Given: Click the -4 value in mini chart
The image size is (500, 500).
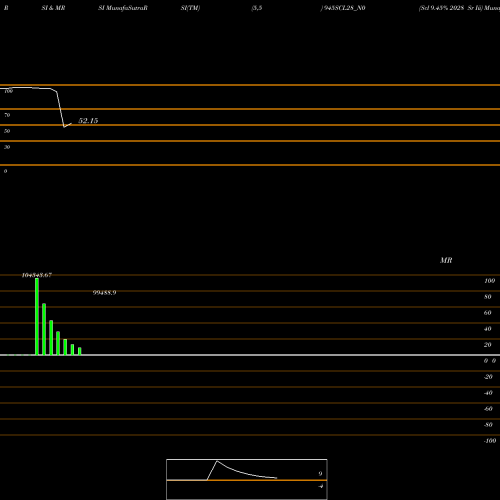Looking at the screenshot, I should (x=320, y=486).
